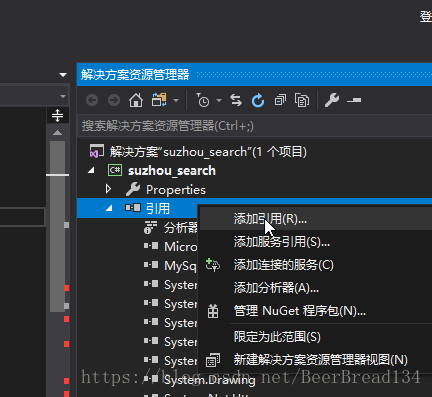The height and width of the screenshot is (397, 432).
Task: Expand the Properties tree node
Action: click(x=108, y=189)
